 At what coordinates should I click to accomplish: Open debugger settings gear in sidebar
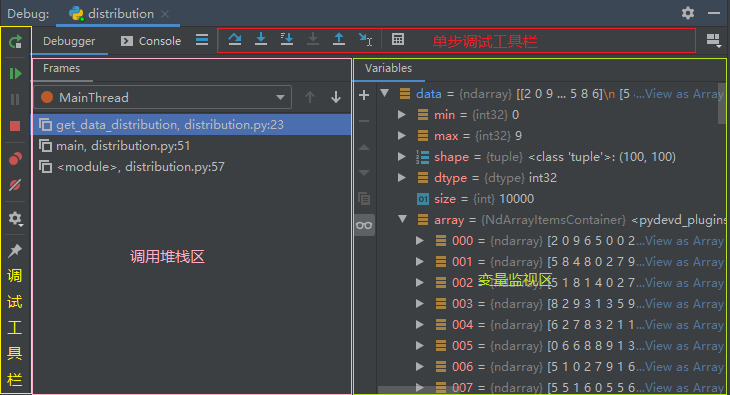click(x=15, y=218)
